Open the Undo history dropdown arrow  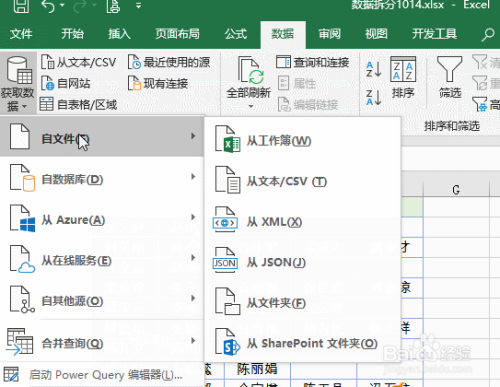pos(62,5)
